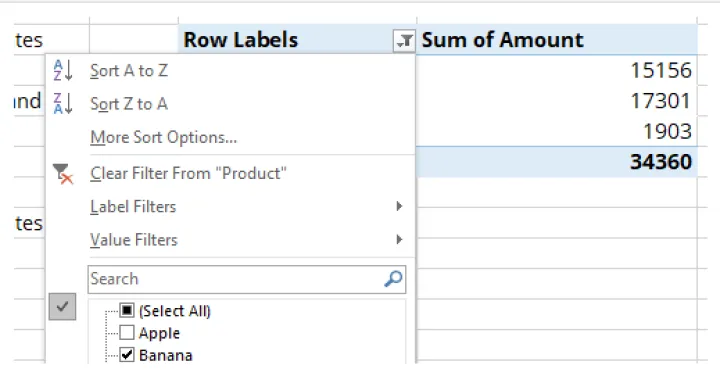Select the cell showing 15156
Viewport: 720px width, 376px height.
click(x=557, y=70)
